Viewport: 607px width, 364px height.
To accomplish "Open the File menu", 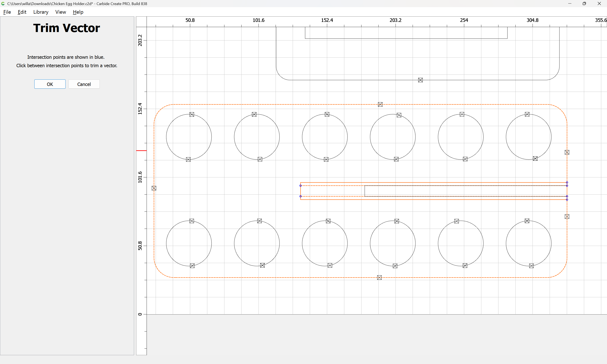I will 7,12.
